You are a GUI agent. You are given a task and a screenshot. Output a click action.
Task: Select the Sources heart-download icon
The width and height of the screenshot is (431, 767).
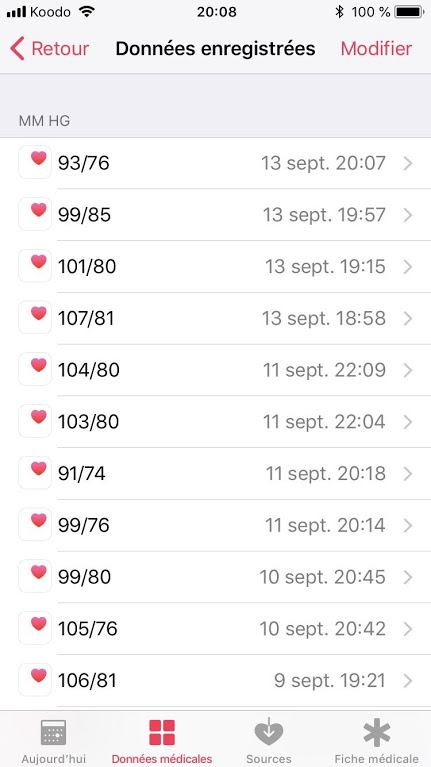(269, 731)
